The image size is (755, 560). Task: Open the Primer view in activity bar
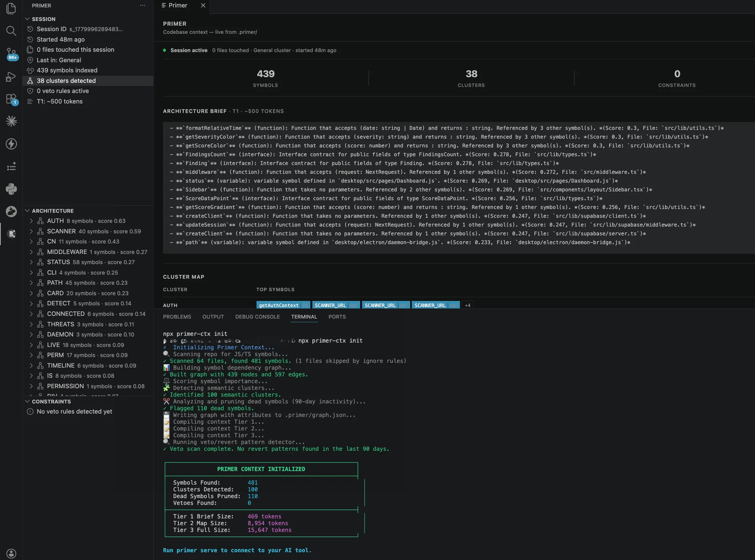11,234
